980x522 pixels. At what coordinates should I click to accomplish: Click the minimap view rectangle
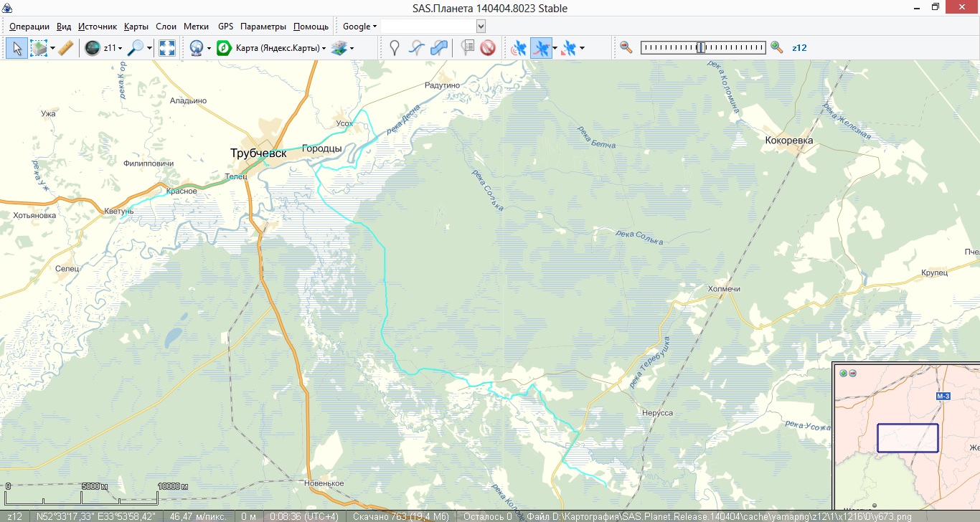[908, 438]
